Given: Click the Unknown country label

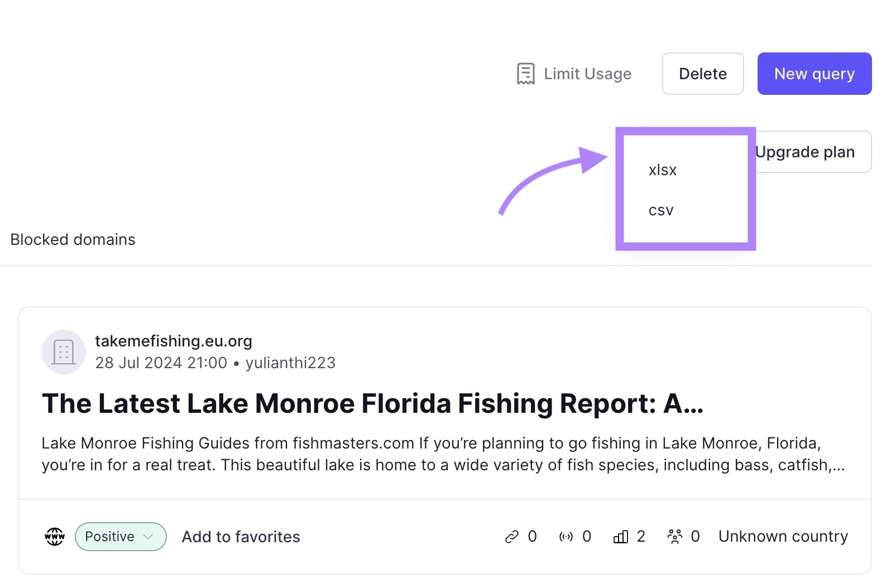Looking at the screenshot, I should [783, 537].
